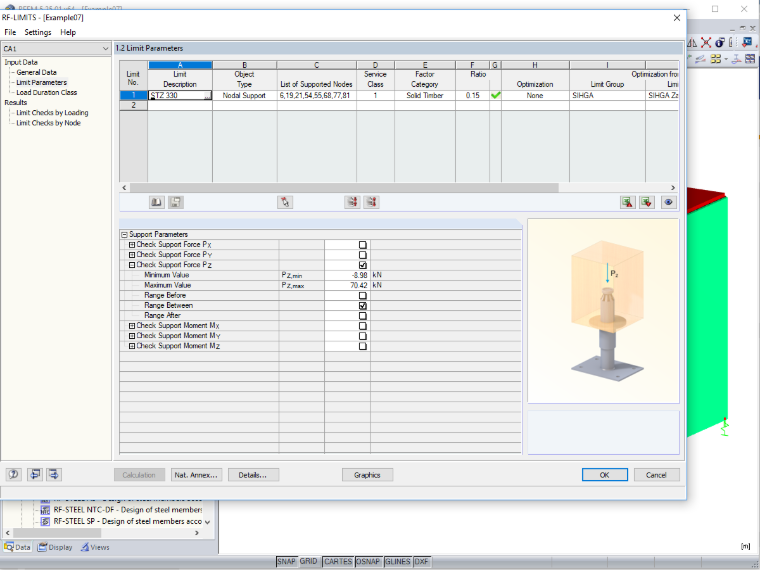Click the help question mark icon

[x=14, y=475]
